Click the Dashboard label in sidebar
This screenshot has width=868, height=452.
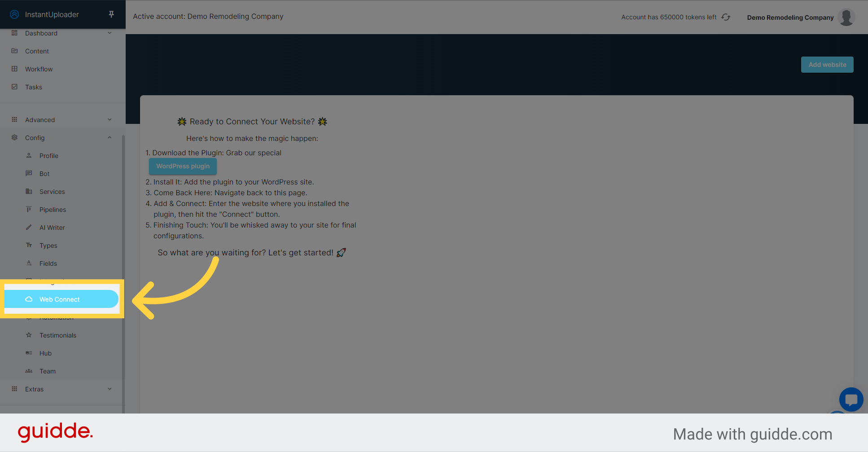41,33
